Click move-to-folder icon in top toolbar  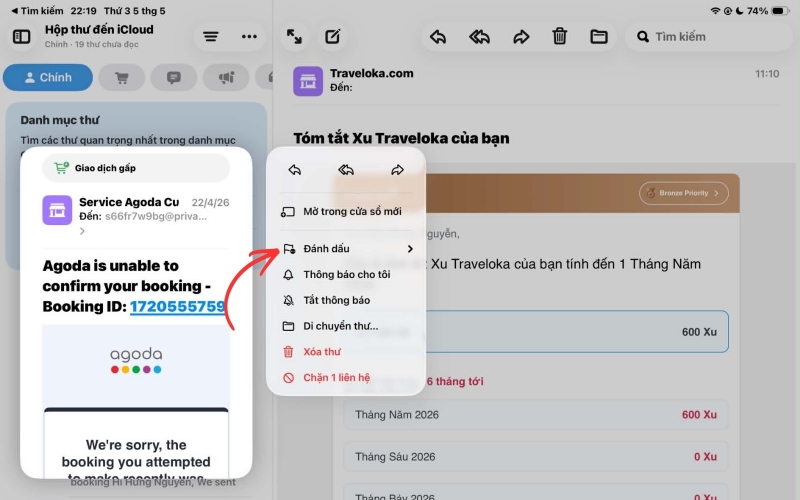point(598,37)
